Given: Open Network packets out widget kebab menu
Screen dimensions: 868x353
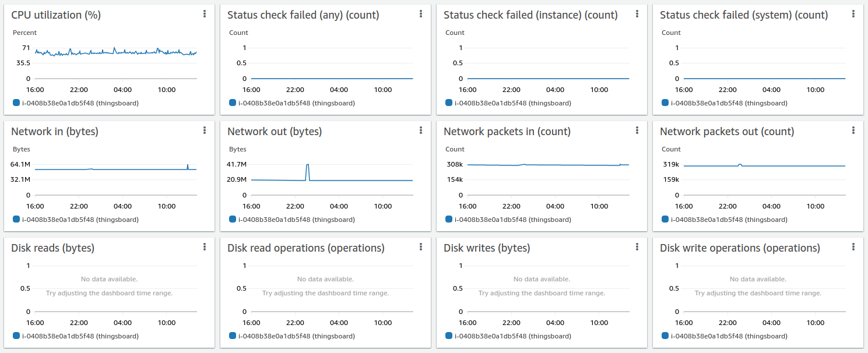Looking at the screenshot, I should click(x=853, y=130).
